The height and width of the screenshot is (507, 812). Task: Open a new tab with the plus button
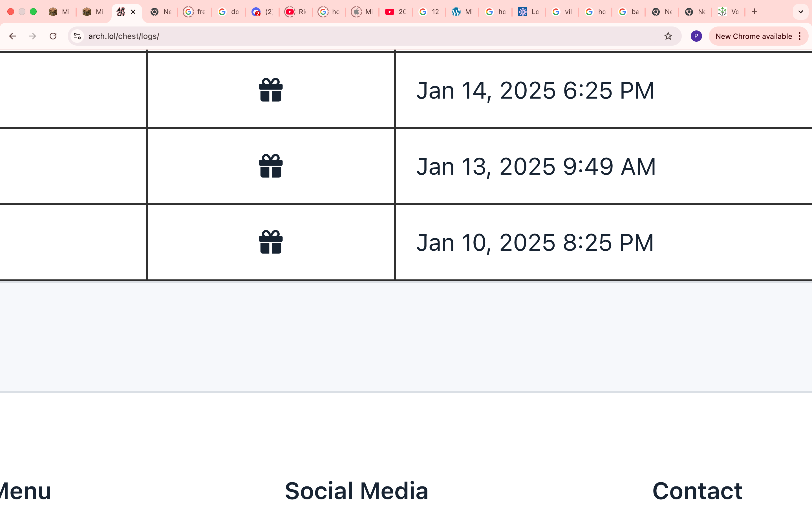[x=754, y=12]
